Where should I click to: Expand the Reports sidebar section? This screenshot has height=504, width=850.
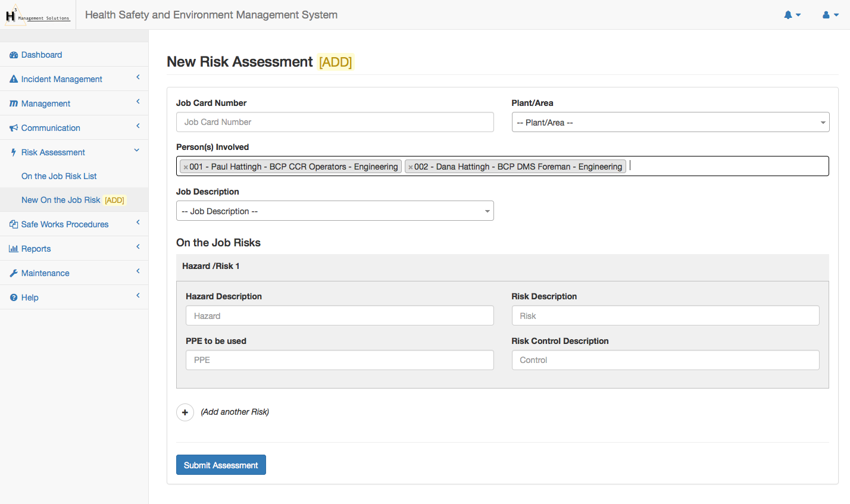36,249
